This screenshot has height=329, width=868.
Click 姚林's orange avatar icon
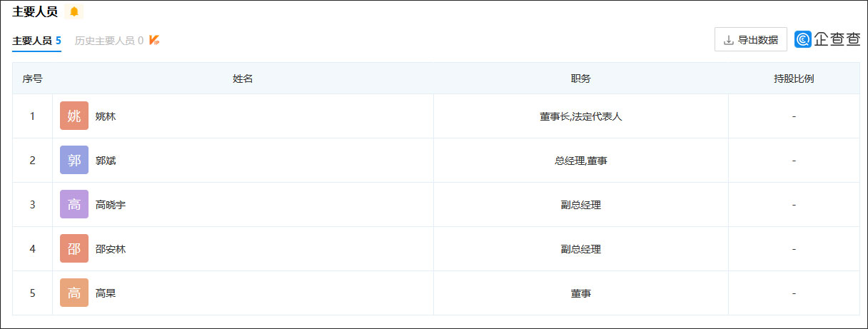click(74, 116)
